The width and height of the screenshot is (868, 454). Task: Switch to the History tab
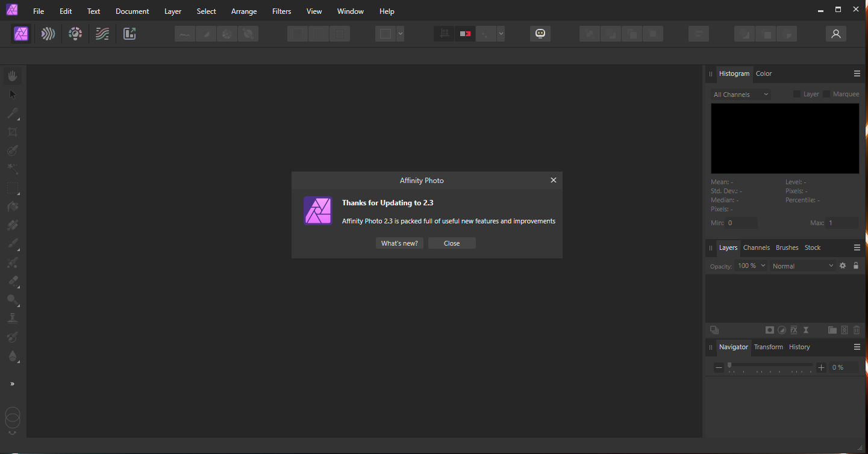799,347
